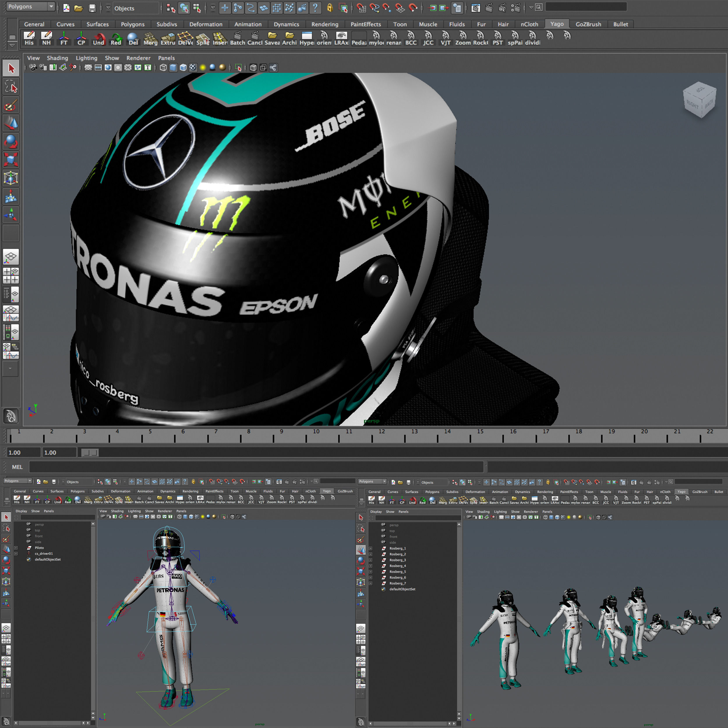Activate the Scale tool in the helmet window toolbox
Image resolution: width=728 pixels, height=728 pixels.
pyautogui.click(x=11, y=159)
